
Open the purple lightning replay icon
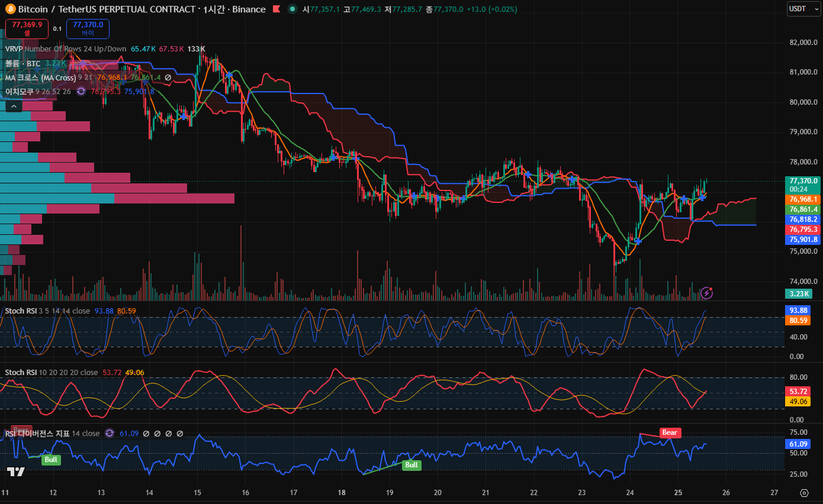coord(706,293)
